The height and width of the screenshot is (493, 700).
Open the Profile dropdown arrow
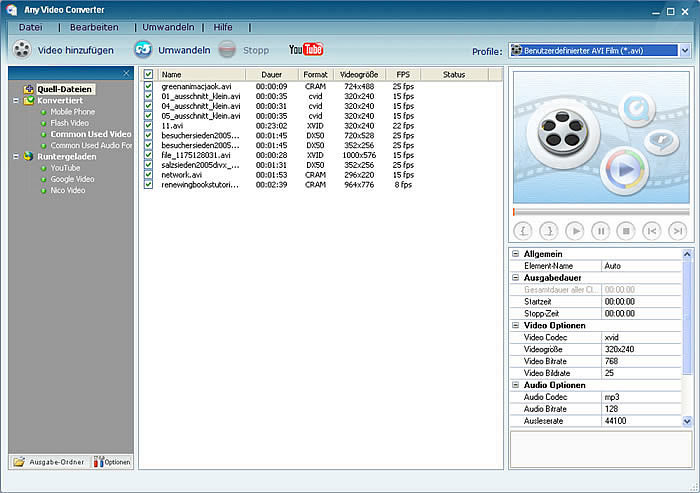685,50
